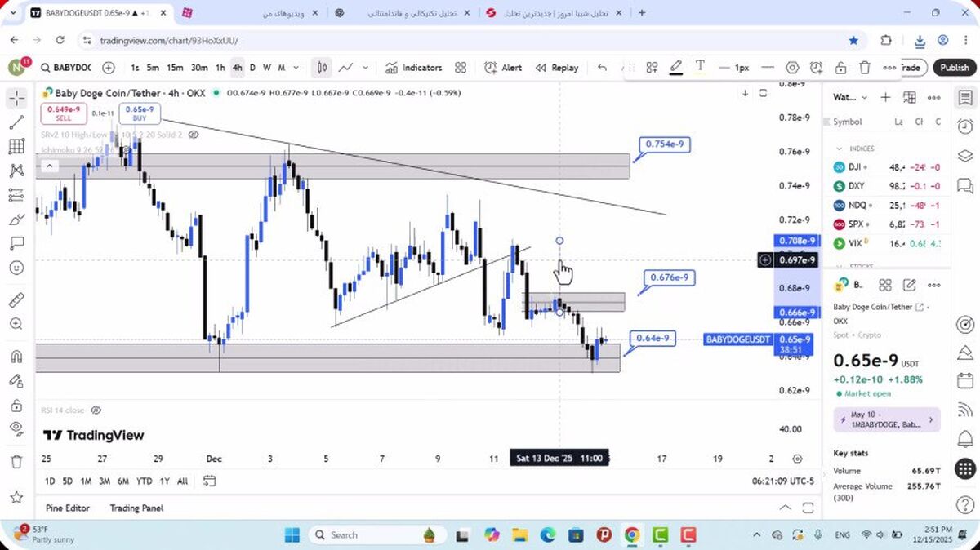The height and width of the screenshot is (550, 980).
Task: Delete selected drawing with trash icon
Action: tap(865, 68)
